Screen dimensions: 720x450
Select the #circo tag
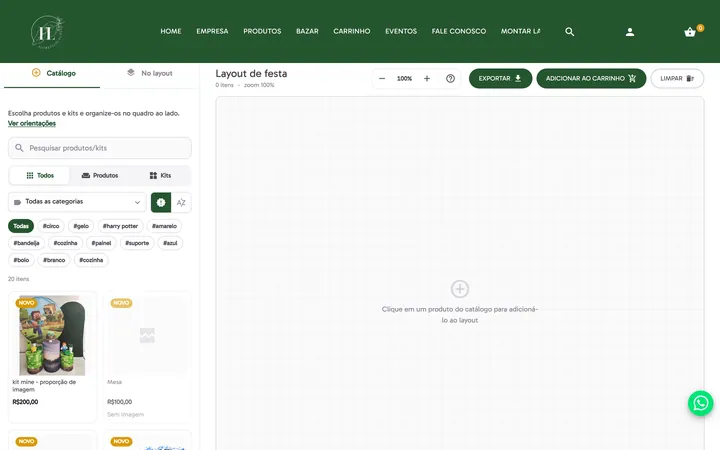click(51, 226)
